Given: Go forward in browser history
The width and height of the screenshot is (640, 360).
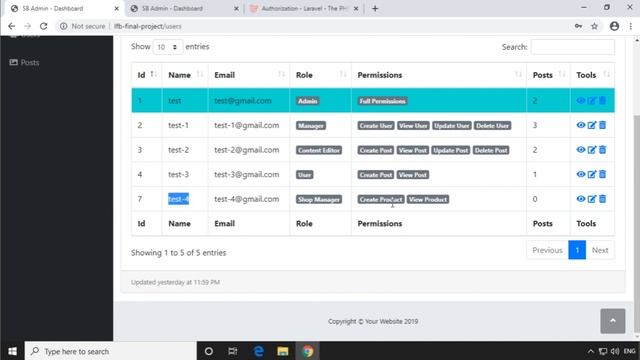Looking at the screenshot, I should (x=27, y=26).
